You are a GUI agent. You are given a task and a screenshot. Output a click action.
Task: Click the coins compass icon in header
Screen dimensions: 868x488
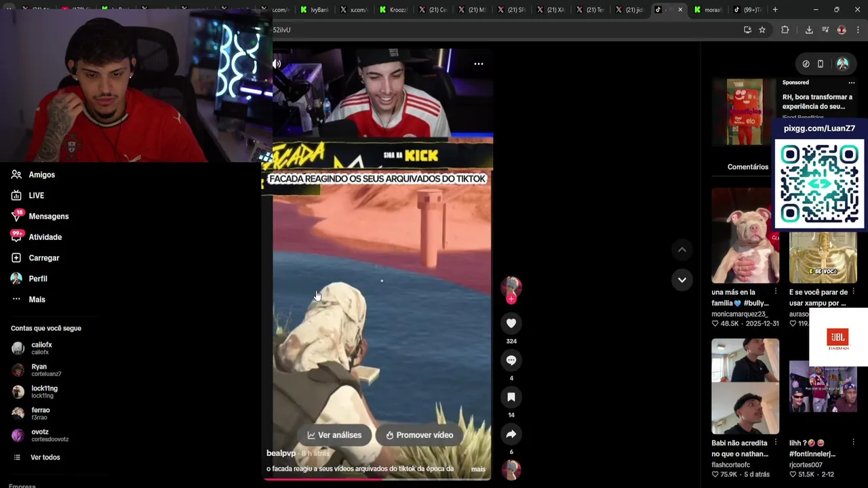tap(806, 64)
